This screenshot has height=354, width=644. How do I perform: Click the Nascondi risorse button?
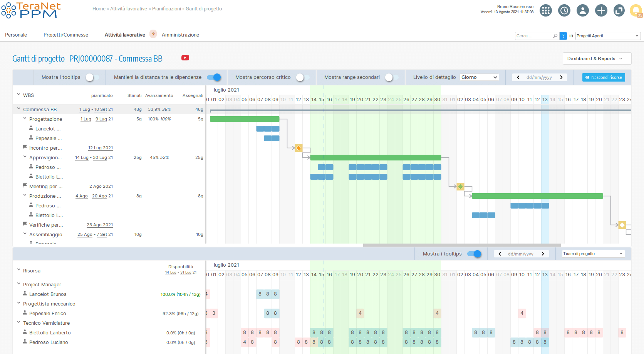click(603, 77)
